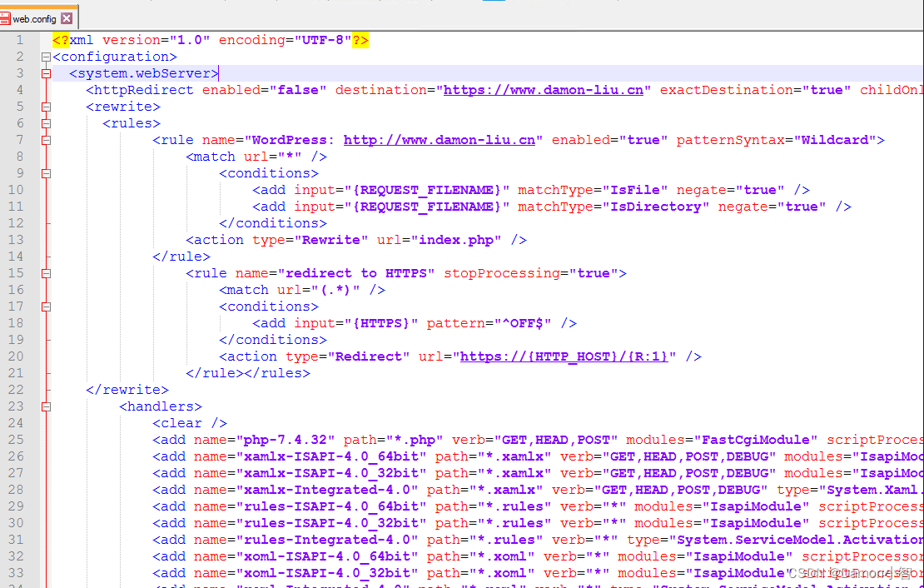The height and width of the screenshot is (588, 924).
Task: Place cursor in index.php attribute value
Action: 456,240
